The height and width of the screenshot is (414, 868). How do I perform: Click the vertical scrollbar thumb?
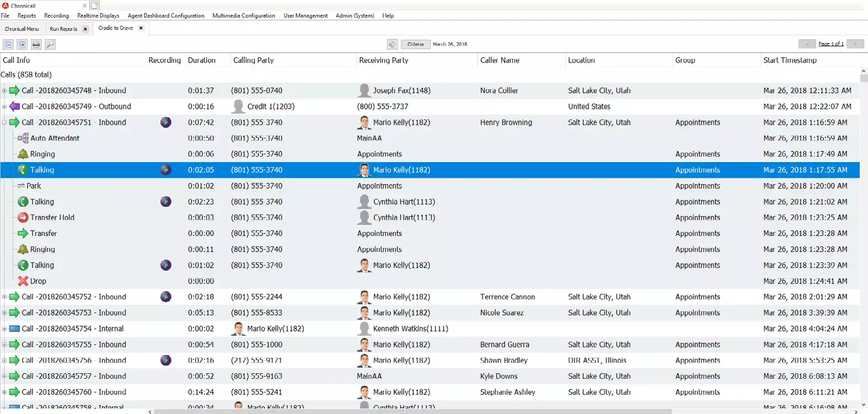tap(864, 77)
